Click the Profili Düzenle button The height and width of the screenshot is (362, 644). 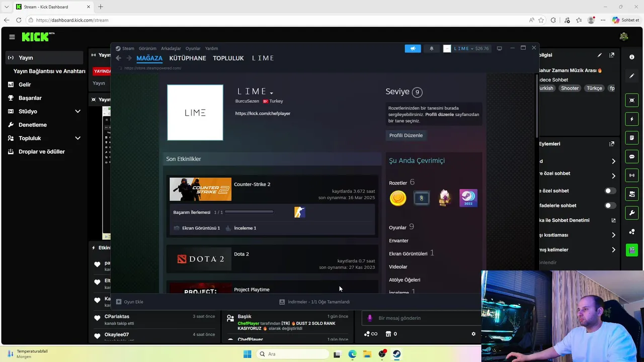point(406,135)
